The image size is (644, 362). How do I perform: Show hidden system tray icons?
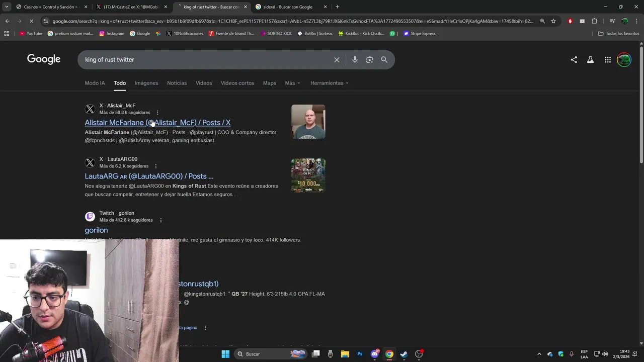click(x=539, y=354)
